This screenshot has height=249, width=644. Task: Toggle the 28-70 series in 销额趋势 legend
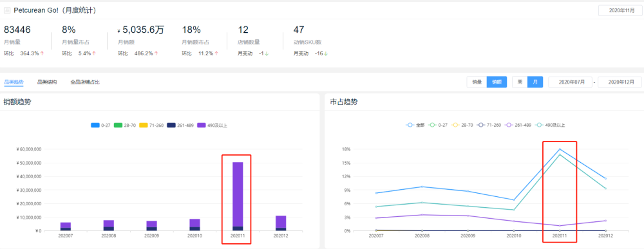tap(124, 125)
